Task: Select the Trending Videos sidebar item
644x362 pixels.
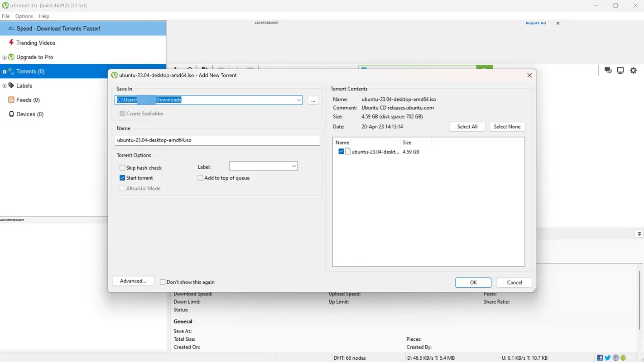Action: point(83,43)
